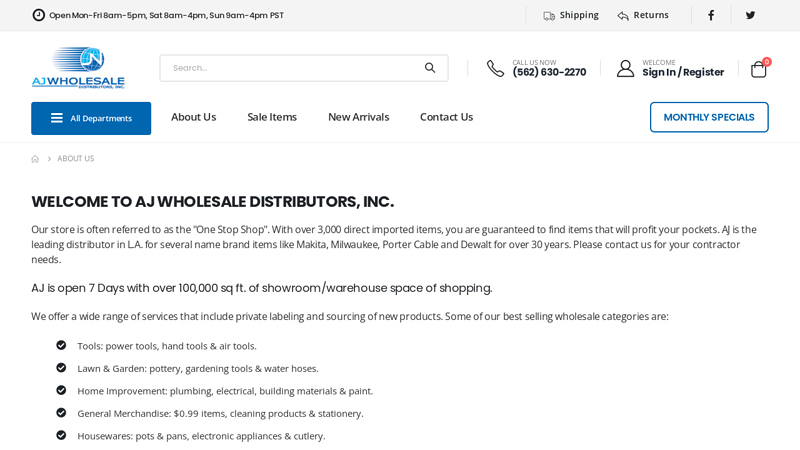800x450 pixels.
Task: Expand the All Departments menu
Action: click(91, 118)
